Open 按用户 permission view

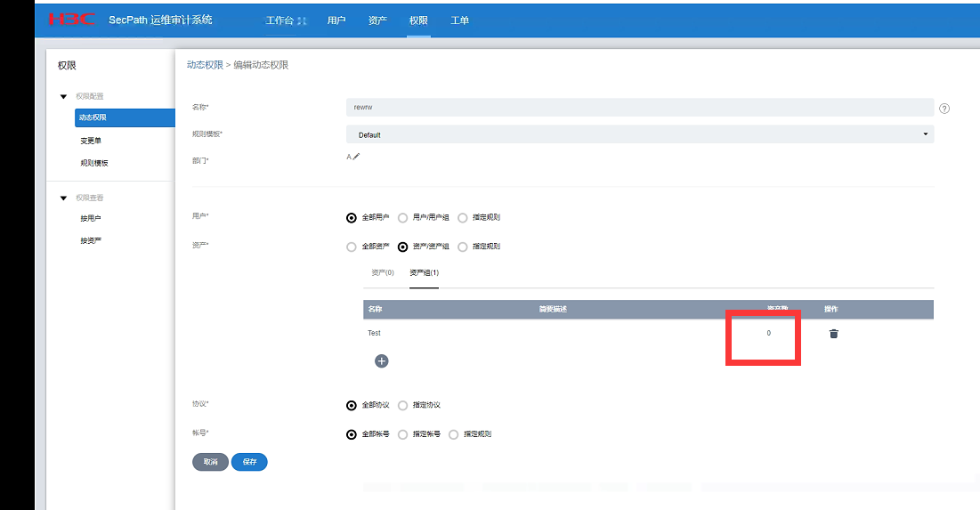click(x=90, y=218)
